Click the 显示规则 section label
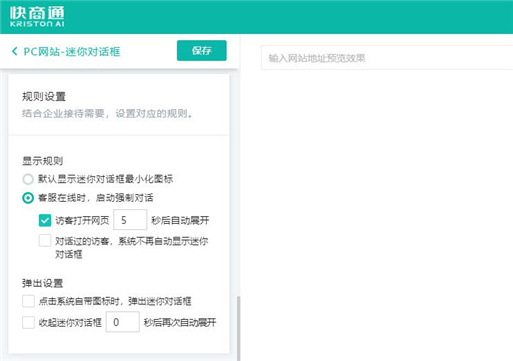 [x=42, y=161]
